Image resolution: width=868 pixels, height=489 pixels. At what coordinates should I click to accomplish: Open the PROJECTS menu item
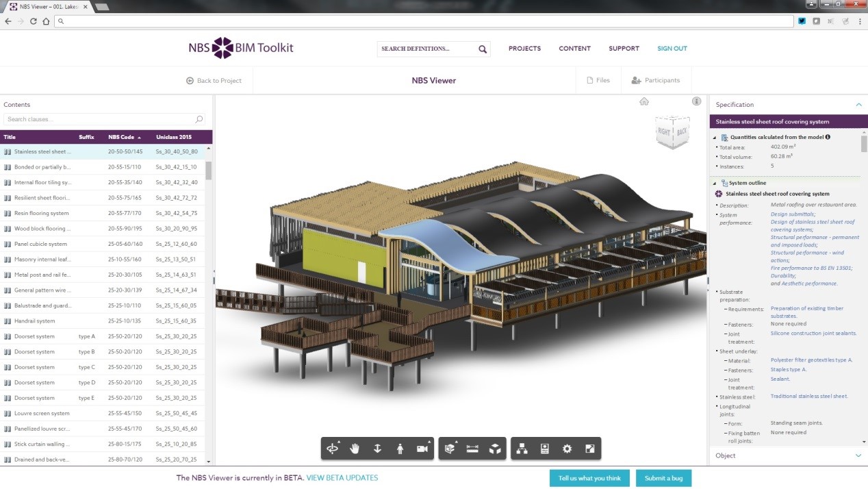[524, 49]
